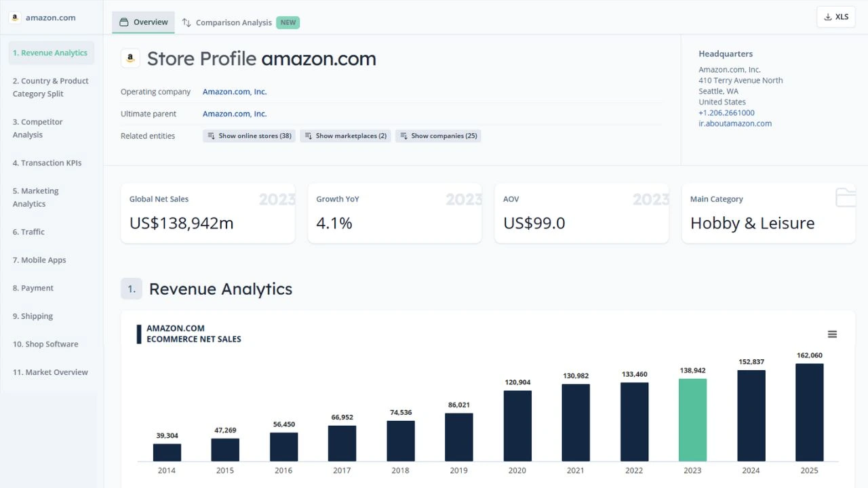Click the Amazon.com, Inc. operating company link
This screenshot has width=868, height=488.
[x=235, y=91]
